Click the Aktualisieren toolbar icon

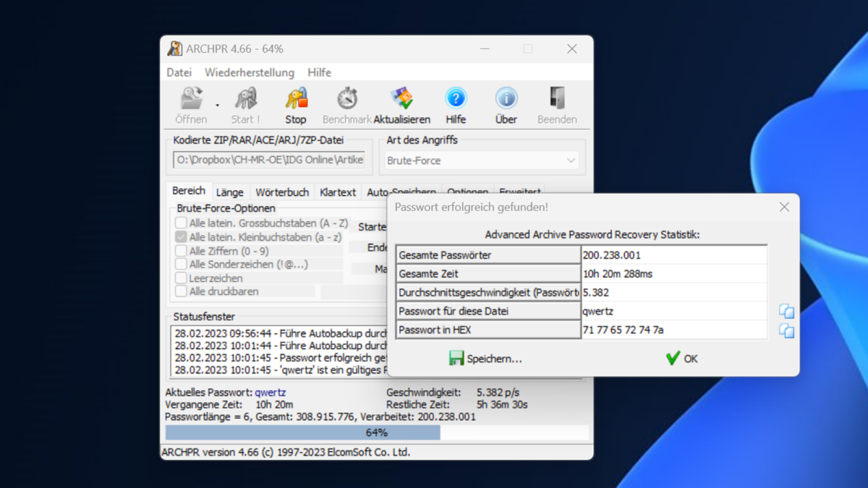(401, 98)
